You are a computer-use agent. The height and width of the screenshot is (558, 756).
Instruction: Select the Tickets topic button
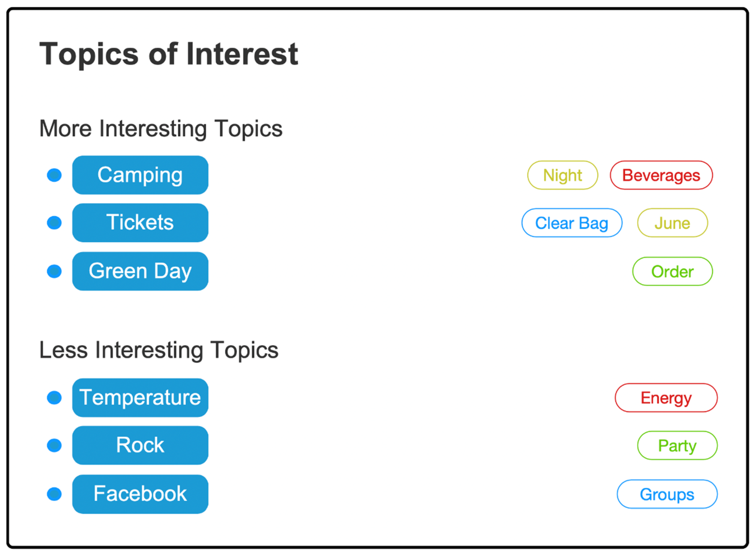click(140, 223)
